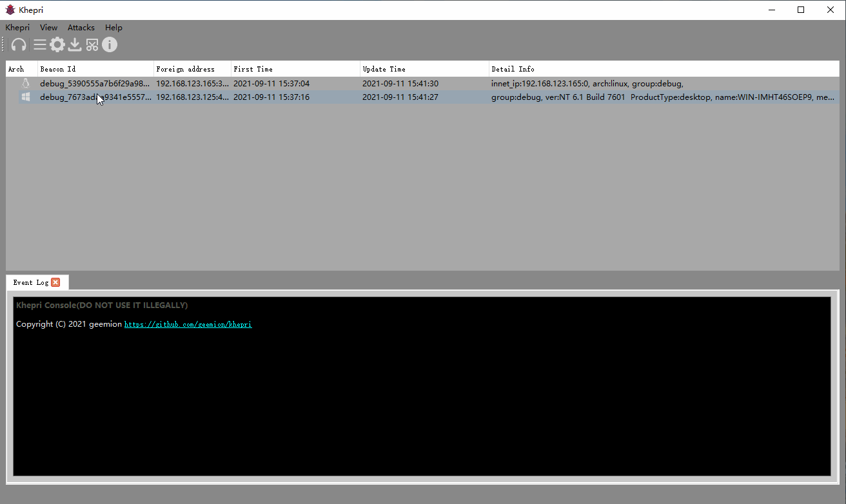
Task: Click update time 2021-09-11 15:41:27
Action: point(400,97)
